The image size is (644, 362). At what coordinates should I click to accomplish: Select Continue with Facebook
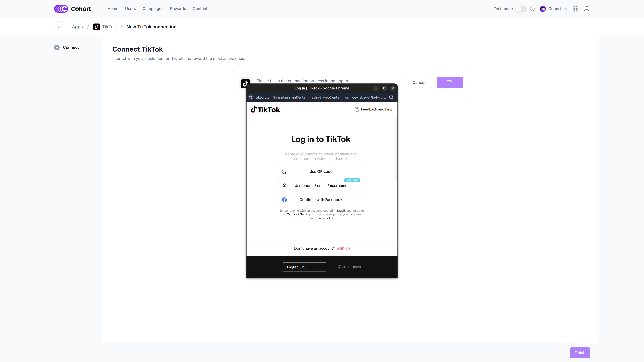click(321, 200)
